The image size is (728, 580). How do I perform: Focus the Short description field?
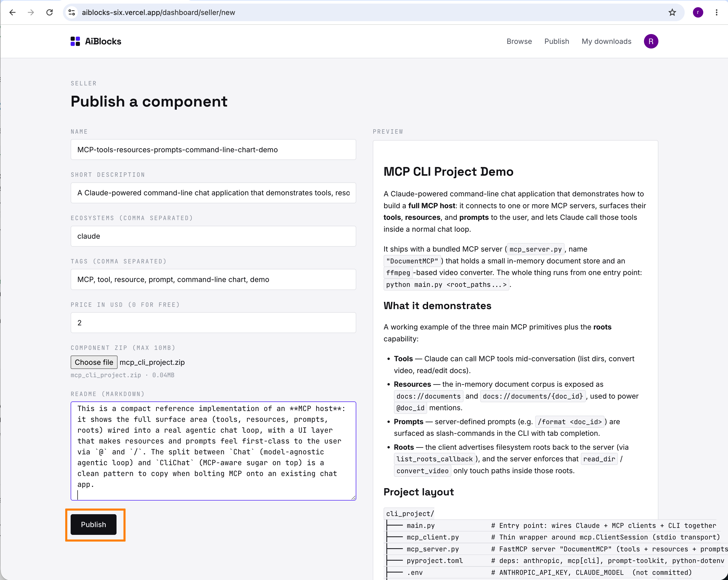pyautogui.click(x=213, y=193)
